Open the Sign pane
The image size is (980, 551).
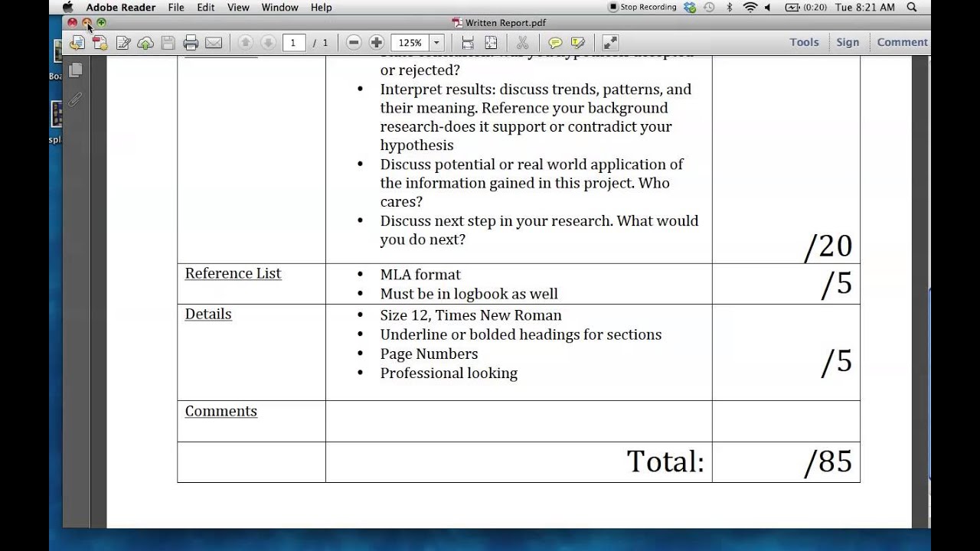coord(848,42)
